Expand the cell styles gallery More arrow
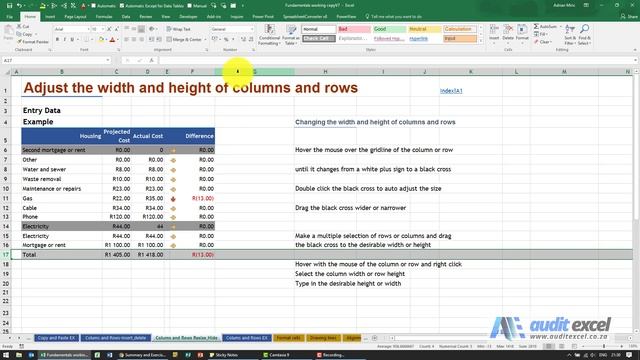The height and width of the screenshot is (360, 640). (x=480, y=41)
